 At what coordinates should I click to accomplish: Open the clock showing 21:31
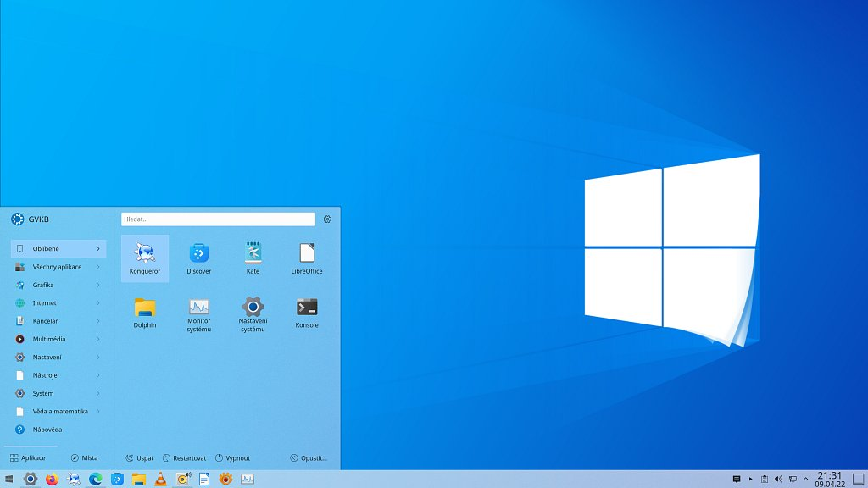(829, 480)
